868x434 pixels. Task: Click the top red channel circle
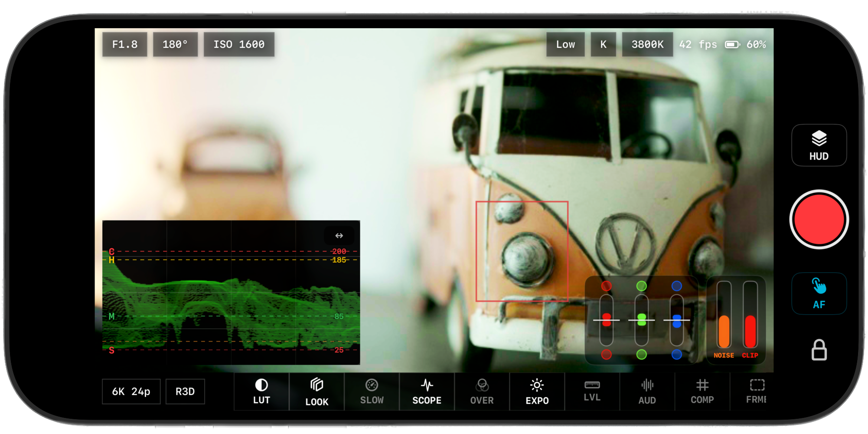coord(607,286)
